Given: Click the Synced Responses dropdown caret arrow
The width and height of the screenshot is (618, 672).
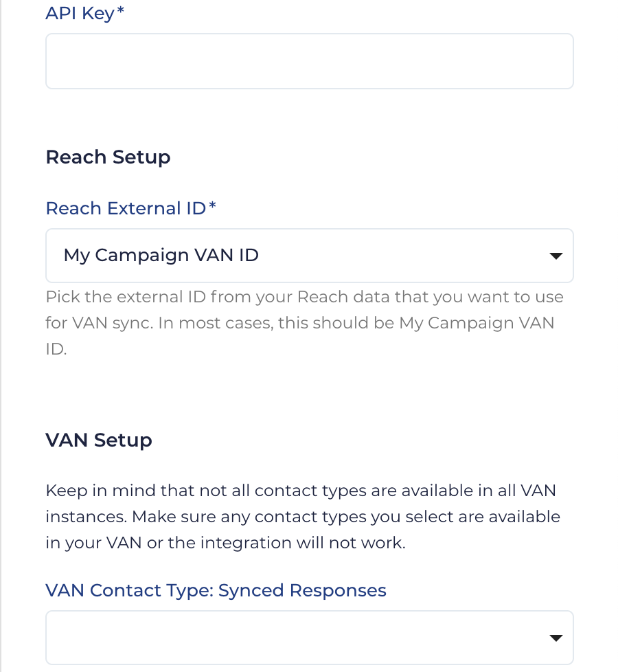Looking at the screenshot, I should click(x=556, y=638).
